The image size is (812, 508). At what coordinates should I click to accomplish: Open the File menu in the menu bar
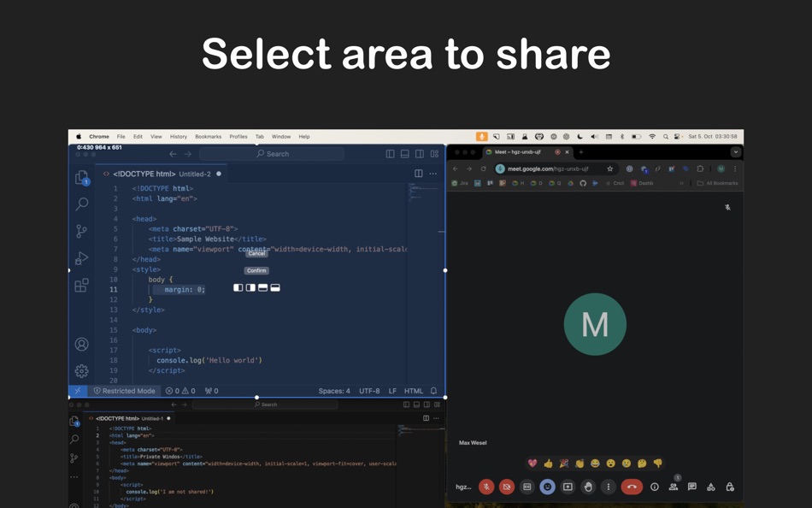pyautogui.click(x=121, y=137)
